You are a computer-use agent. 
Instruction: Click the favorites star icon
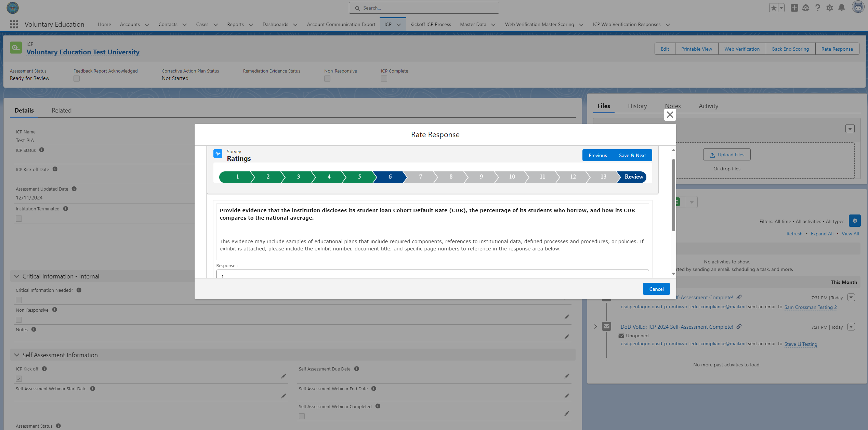click(x=774, y=8)
